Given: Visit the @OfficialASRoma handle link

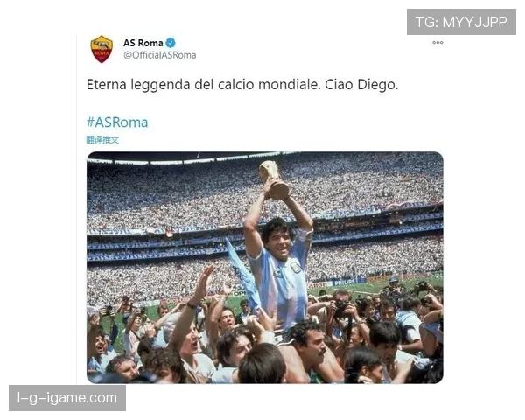Looking at the screenshot, I should pos(160,55).
